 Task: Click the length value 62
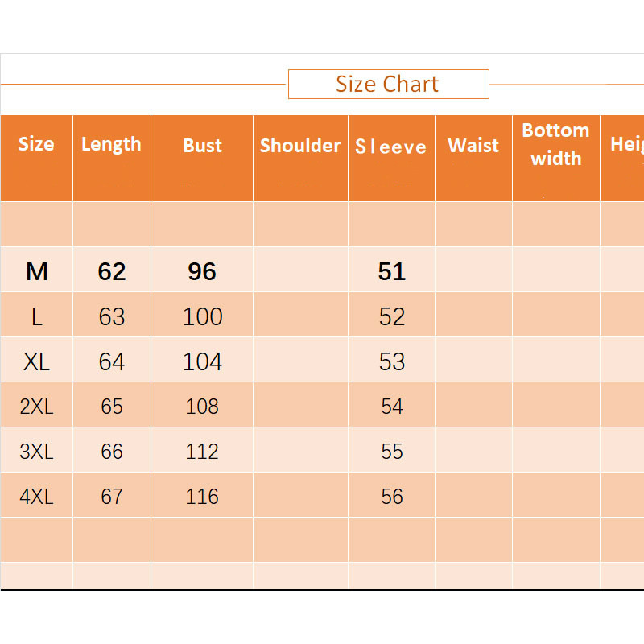pos(112,272)
